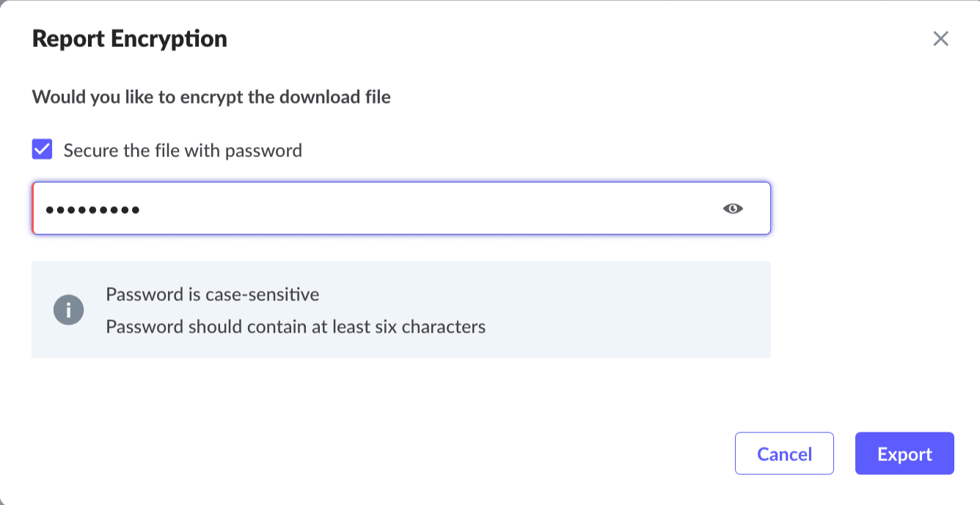Viewport: 980px width, 505px height.
Task: Click the 'Password is case-sensitive' hint
Action: point(212,295)
